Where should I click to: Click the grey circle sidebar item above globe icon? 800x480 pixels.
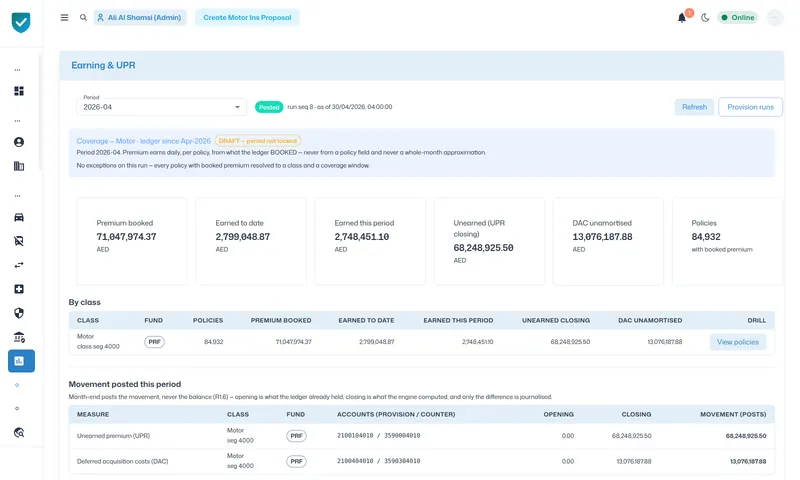click(17, 409)
